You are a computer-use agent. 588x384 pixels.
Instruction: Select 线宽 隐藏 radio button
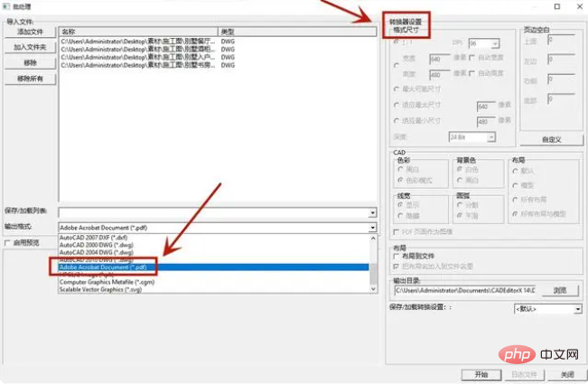coord(400,216)
